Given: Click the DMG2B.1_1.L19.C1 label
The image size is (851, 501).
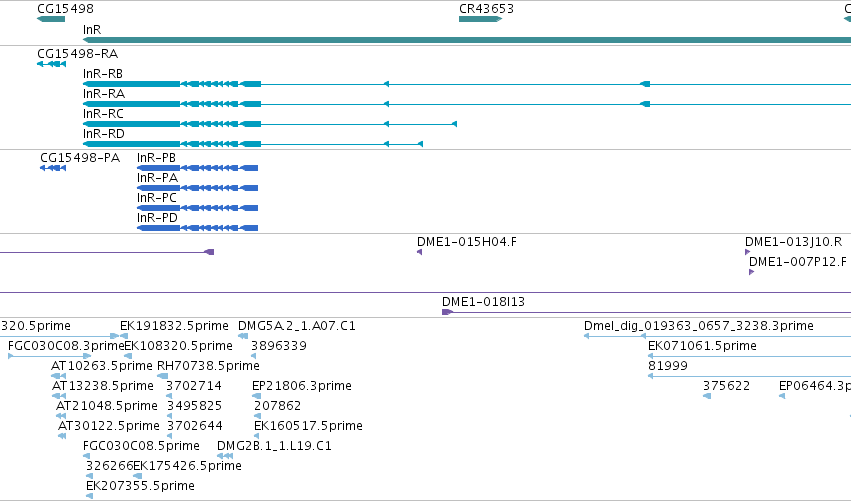Looking at the screenshot, I should (x=274, y=446).
